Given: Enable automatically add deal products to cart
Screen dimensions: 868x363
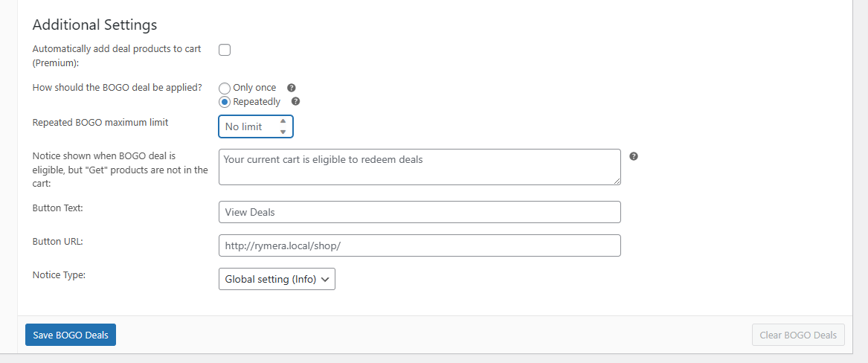Looking at the screenshot, I should (x=225, y=50).
